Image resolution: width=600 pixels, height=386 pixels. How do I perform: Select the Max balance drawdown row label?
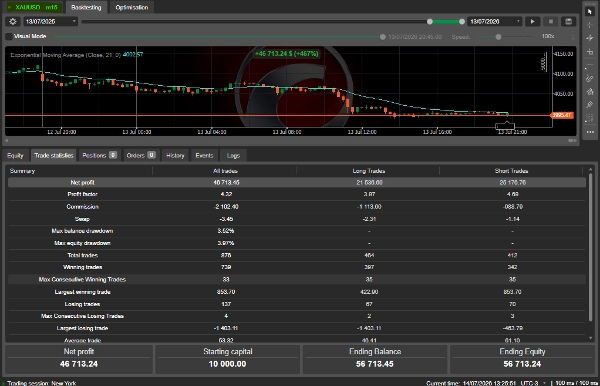click(82, 231)
